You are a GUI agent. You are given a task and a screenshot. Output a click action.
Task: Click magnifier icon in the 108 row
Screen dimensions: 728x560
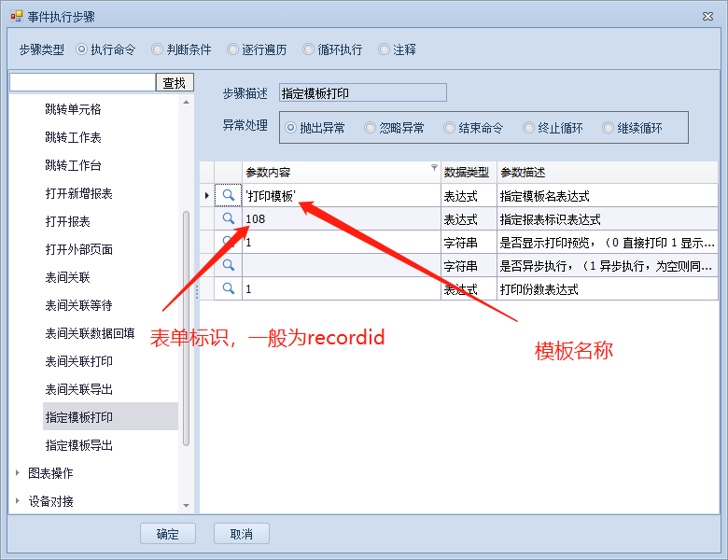click(228, 219)
